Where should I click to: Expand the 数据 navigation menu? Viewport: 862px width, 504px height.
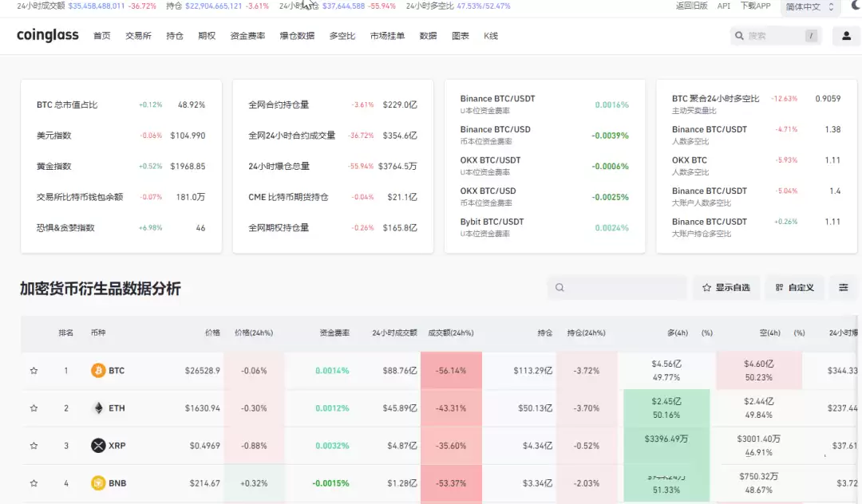(x=428, y=36)
